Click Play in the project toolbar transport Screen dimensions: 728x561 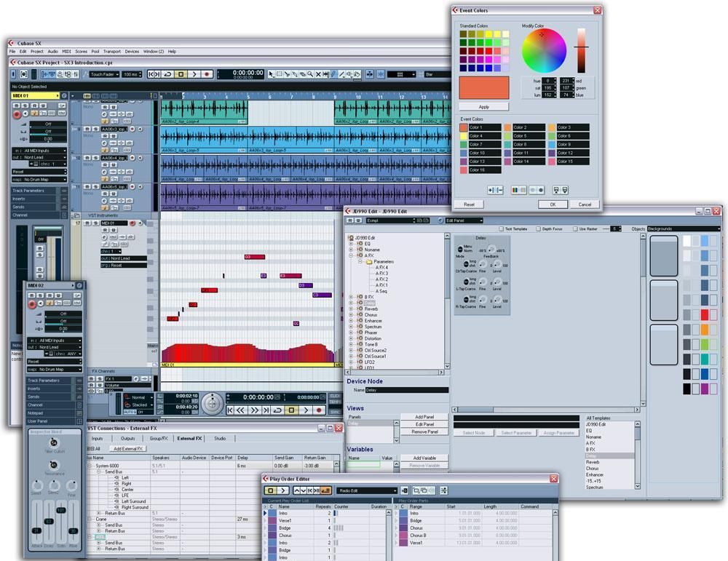coord(194,74)
